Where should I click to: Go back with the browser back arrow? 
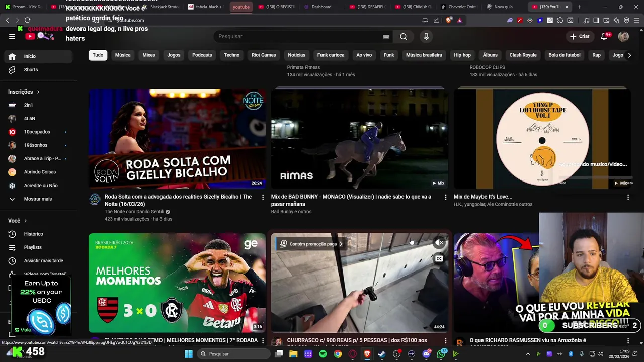tap(7, 20)
